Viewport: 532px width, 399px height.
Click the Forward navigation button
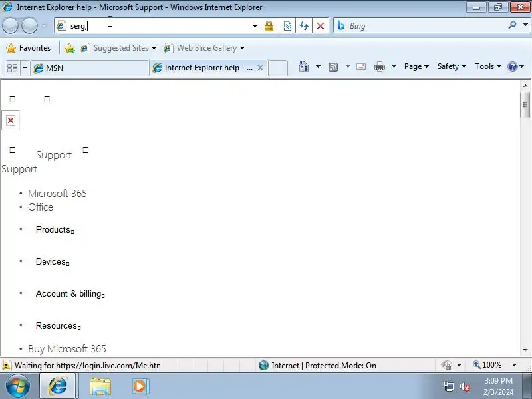point(29,25)
